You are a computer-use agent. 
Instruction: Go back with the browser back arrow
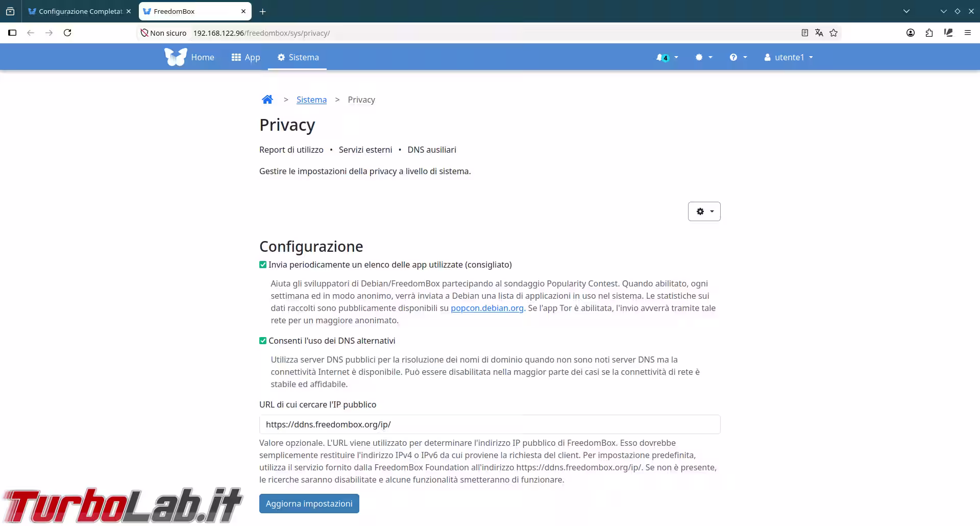click(31, 33)
